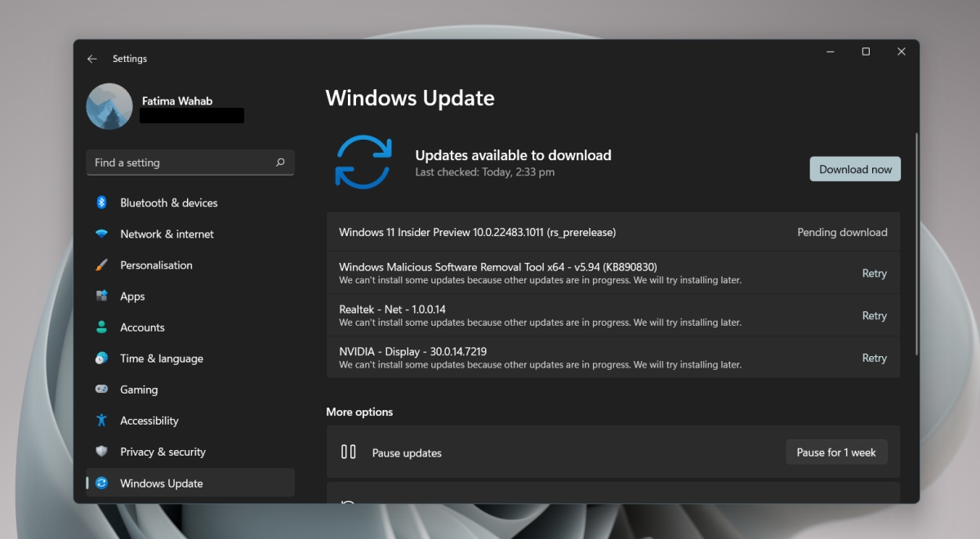The height and width of the screenshot is (539, 980).
Task: Click Pending download status text
Action: point(842,232)
